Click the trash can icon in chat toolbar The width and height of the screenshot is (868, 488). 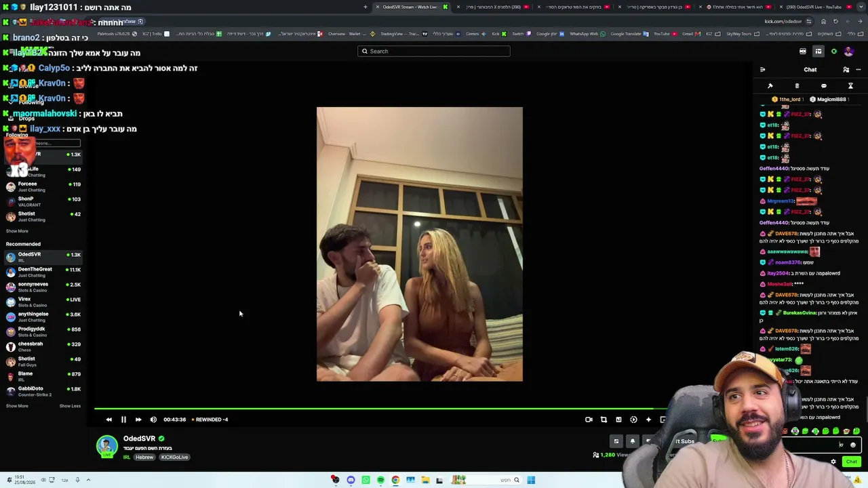[x=797, y=85]
